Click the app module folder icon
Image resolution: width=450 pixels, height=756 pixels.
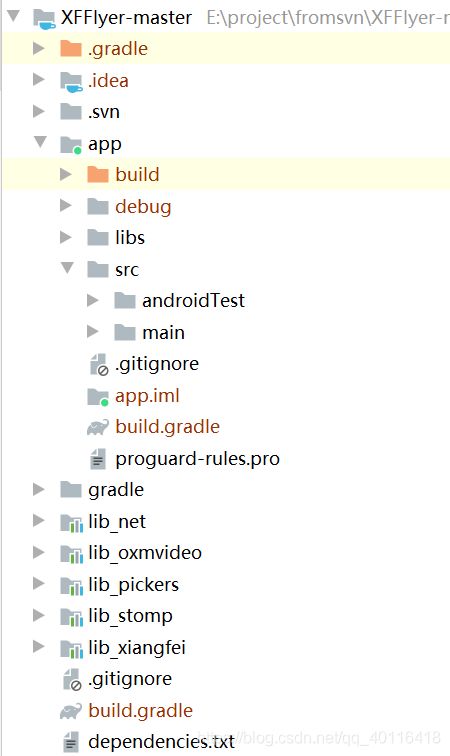click(x=71, y=144)
